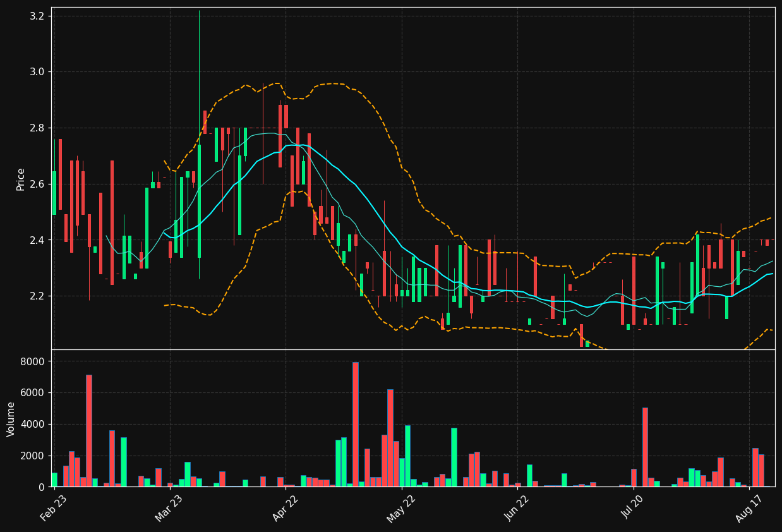This screenshot has height=532, width=782.
Task: Click the red volume bar reaching about 7000
Action: [89, 431]
